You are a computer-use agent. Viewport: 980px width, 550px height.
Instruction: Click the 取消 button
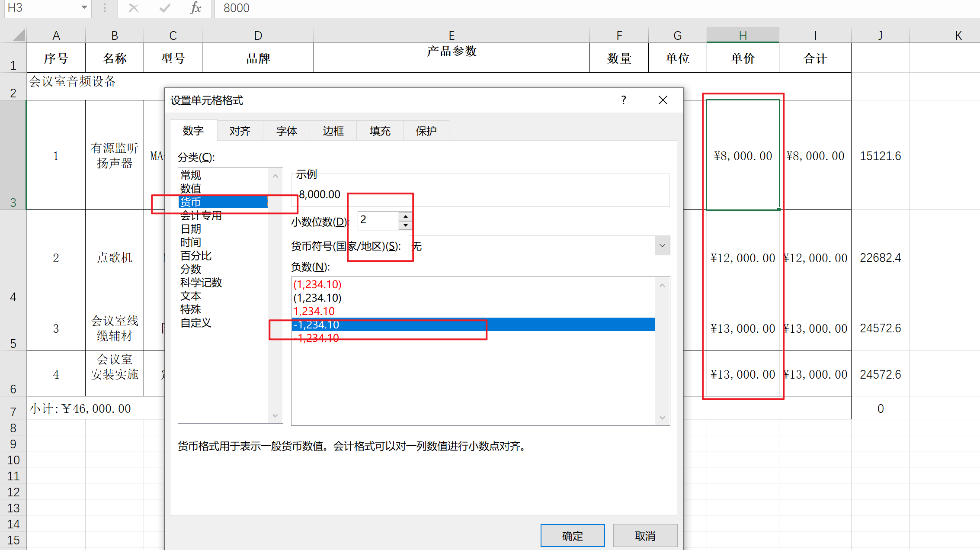(645, 536)
